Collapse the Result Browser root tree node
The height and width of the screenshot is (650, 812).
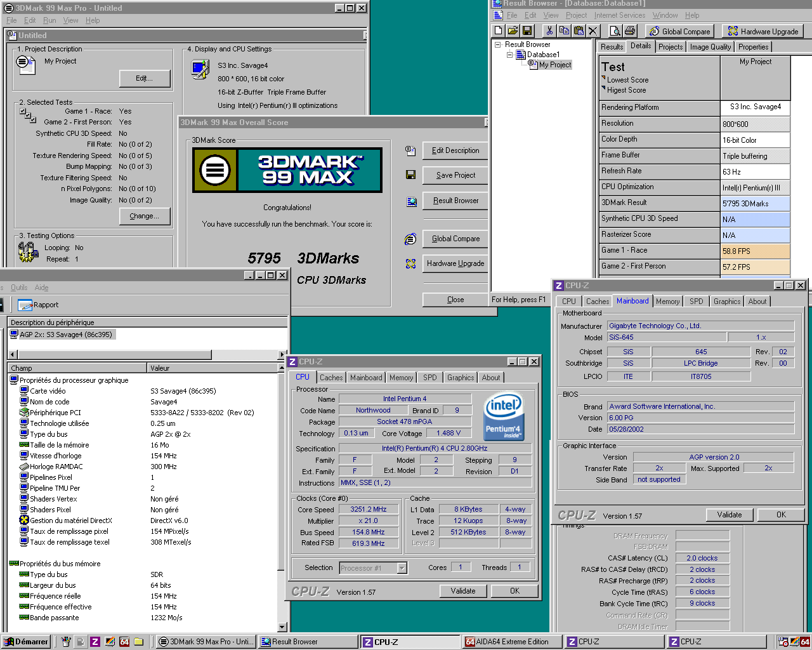(498, 44)
